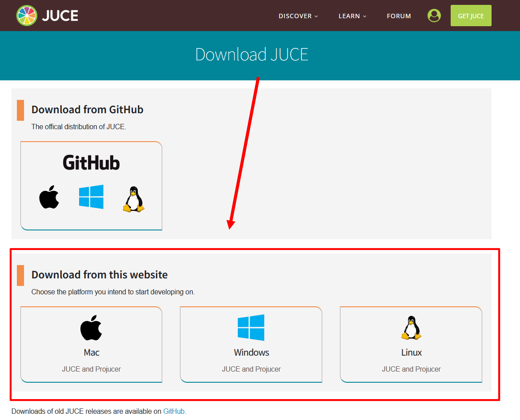This screenshot has width=520, height=420.
Task: Click the 'Download JUCE' page title
Action: pos(252,54)
